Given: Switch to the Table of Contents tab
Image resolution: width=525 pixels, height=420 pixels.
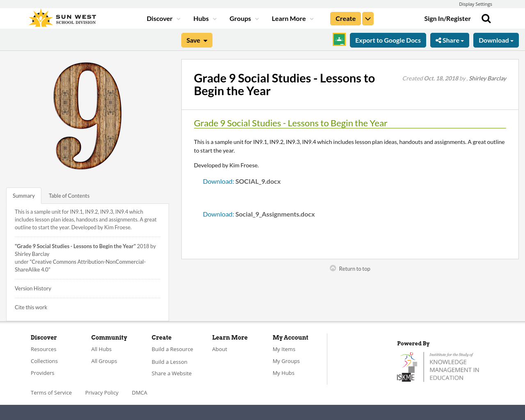Looking at the screenshot, I should tap(68, 195).
